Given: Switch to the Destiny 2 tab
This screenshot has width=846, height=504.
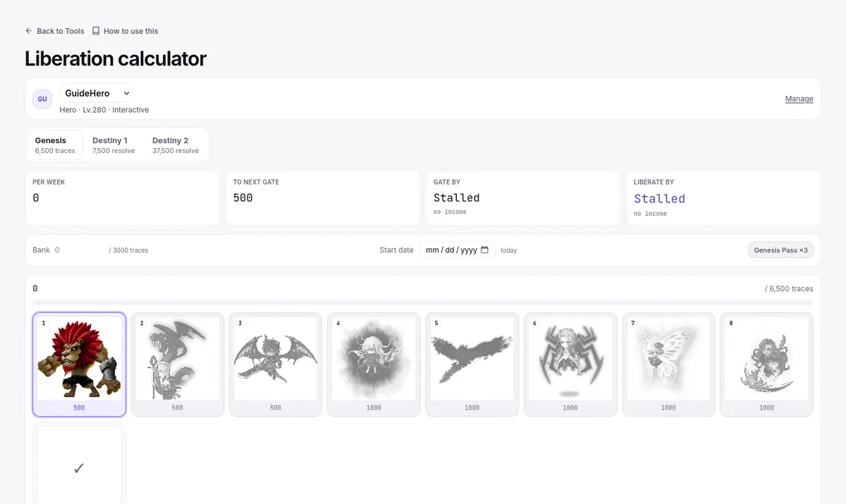Looking at the screenshot, I should (x=176, y=145).
